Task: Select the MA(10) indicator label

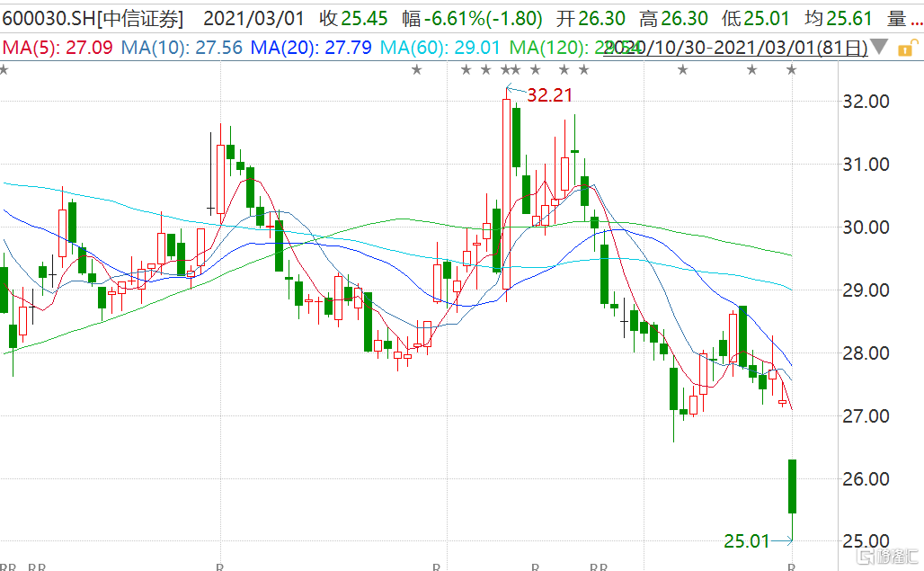Action: click(182, 48)
